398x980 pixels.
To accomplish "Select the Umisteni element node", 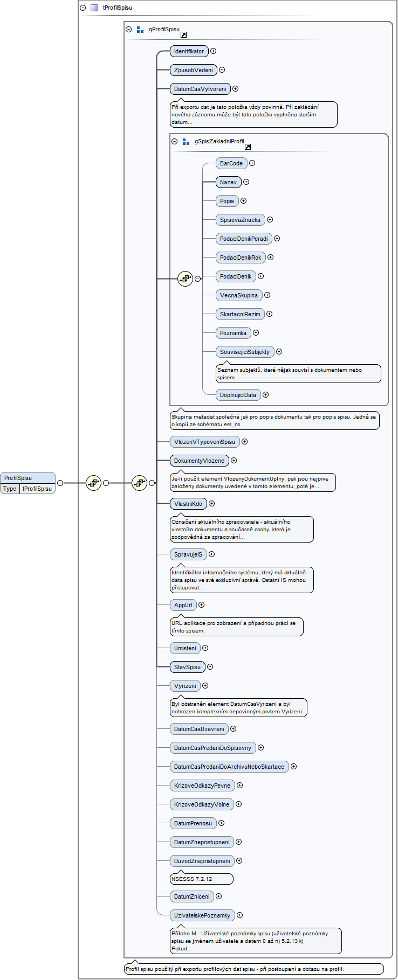I will 185,648.
